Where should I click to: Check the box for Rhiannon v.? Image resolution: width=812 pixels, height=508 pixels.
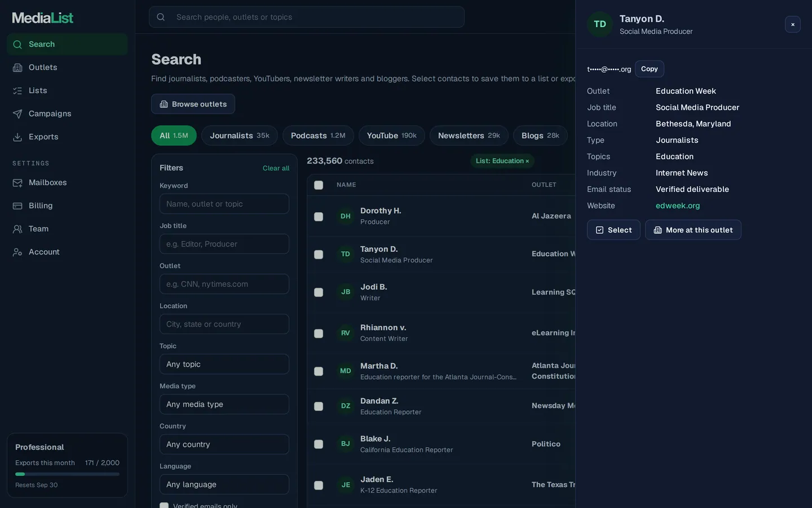click(319, 334)
